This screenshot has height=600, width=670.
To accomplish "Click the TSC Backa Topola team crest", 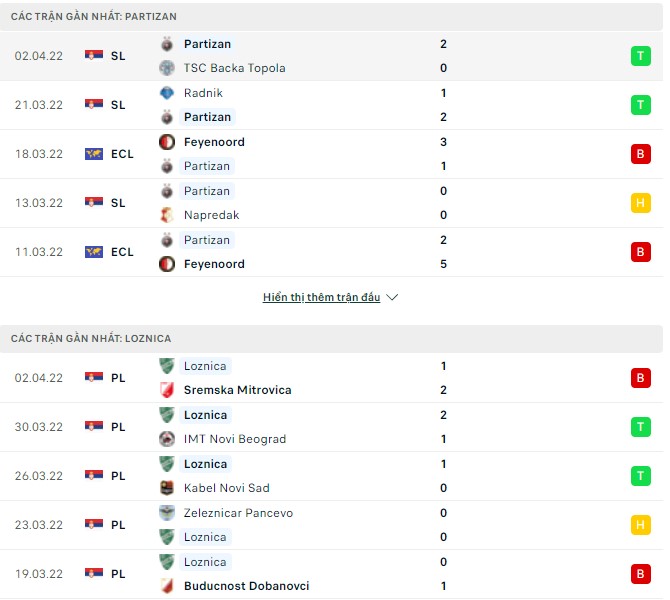I will point(167,68).
